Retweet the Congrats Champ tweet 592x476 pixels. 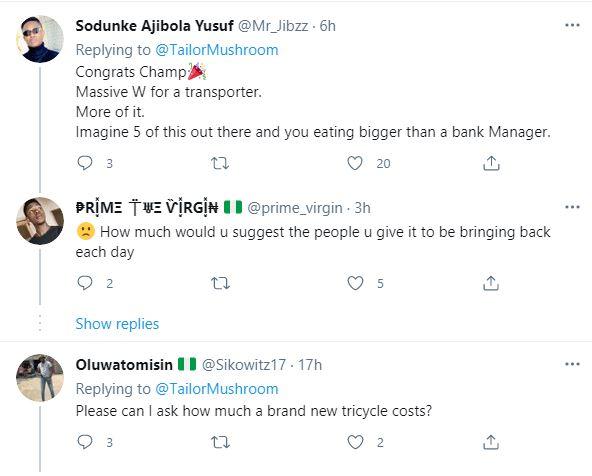[220, 163]
